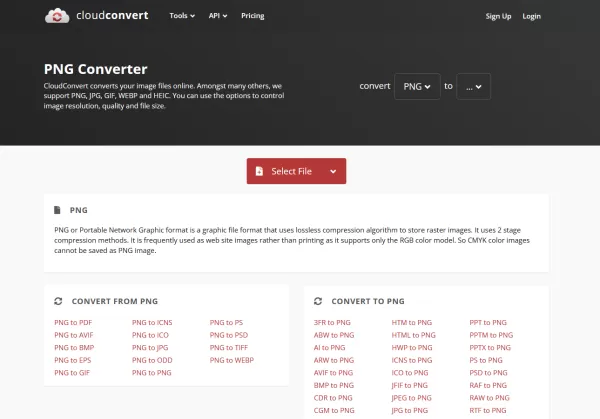
Task: Click the PNG Converter page title
Action: 95,69
